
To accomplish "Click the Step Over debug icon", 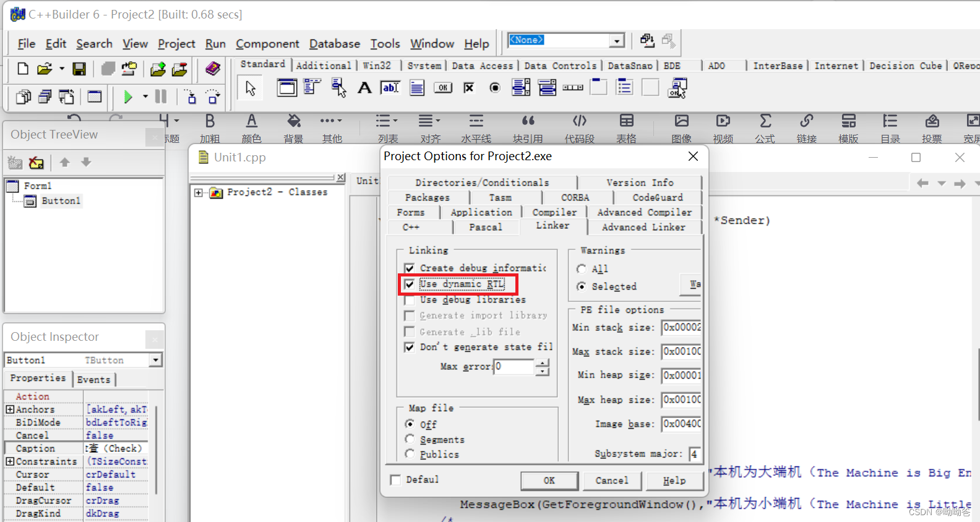I will (213, 96).
